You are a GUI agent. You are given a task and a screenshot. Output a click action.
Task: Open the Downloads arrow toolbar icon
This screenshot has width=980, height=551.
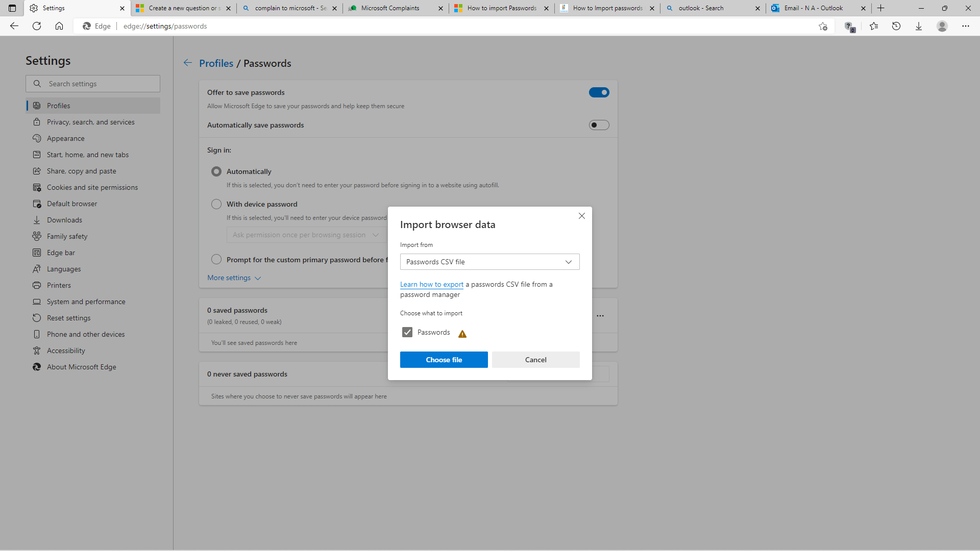coord(919,26)
